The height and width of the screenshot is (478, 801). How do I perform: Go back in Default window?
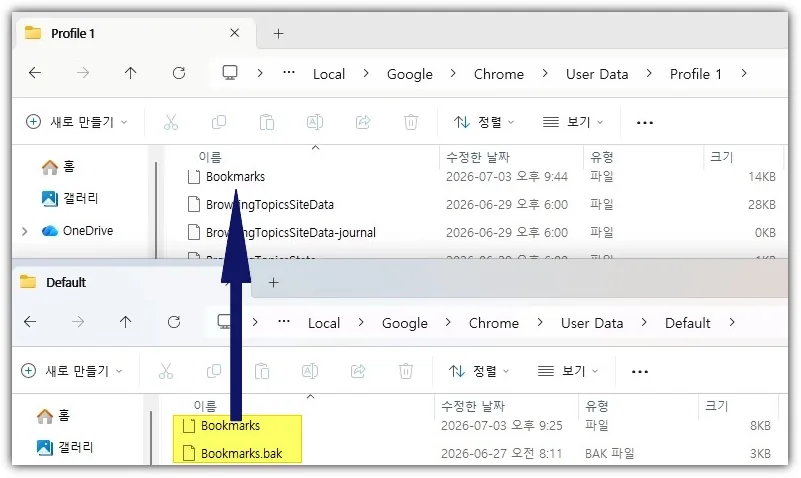point(30,322)
